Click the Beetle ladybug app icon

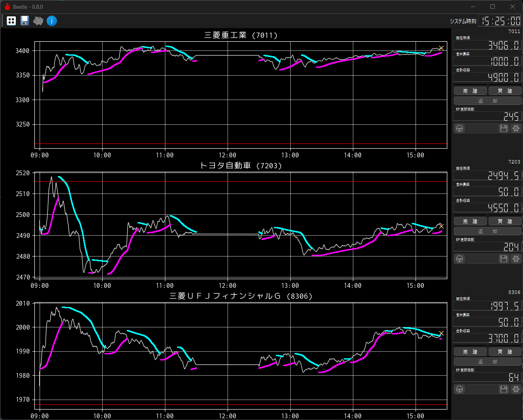[7, 7]
